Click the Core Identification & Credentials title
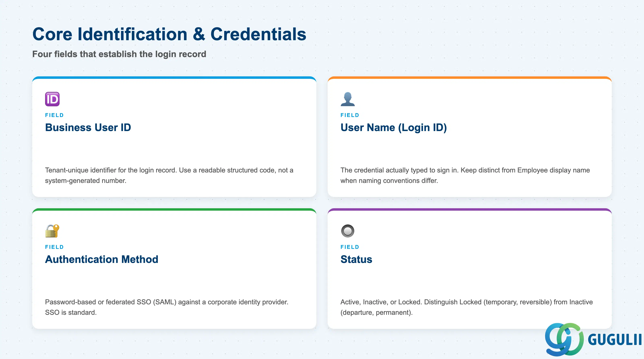 pos(169,34)
